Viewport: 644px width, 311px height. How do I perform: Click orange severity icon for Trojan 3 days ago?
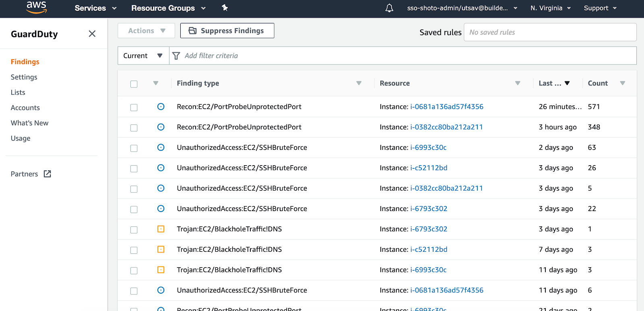coord(161,229)
